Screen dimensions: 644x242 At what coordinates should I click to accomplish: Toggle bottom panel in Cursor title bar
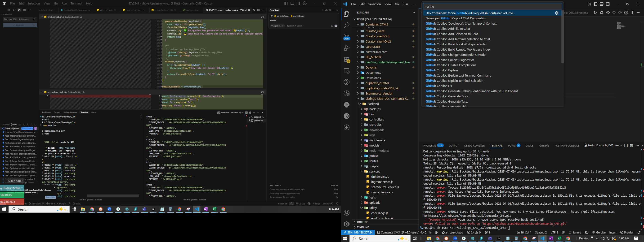[x=292, y=4]
